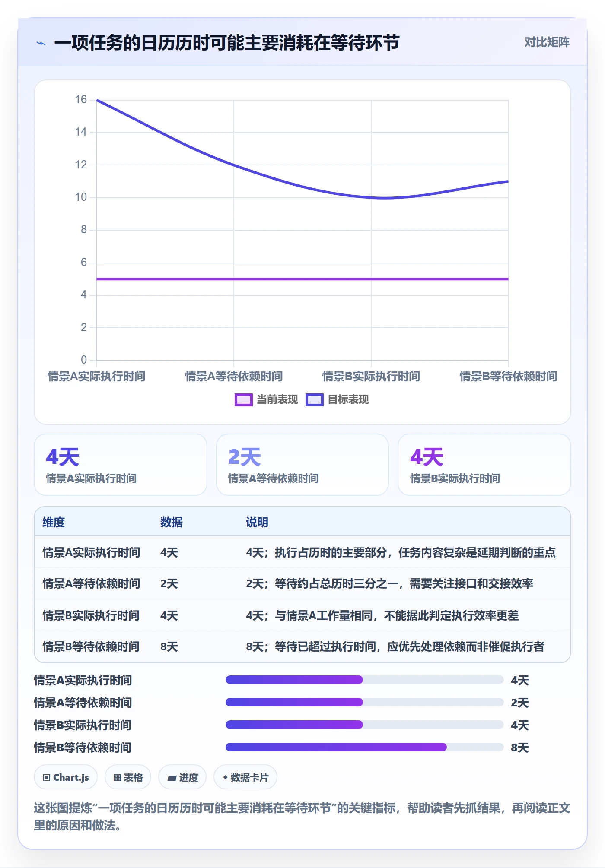
Task: Click the 说明 column header
Action: pos(257,522)
